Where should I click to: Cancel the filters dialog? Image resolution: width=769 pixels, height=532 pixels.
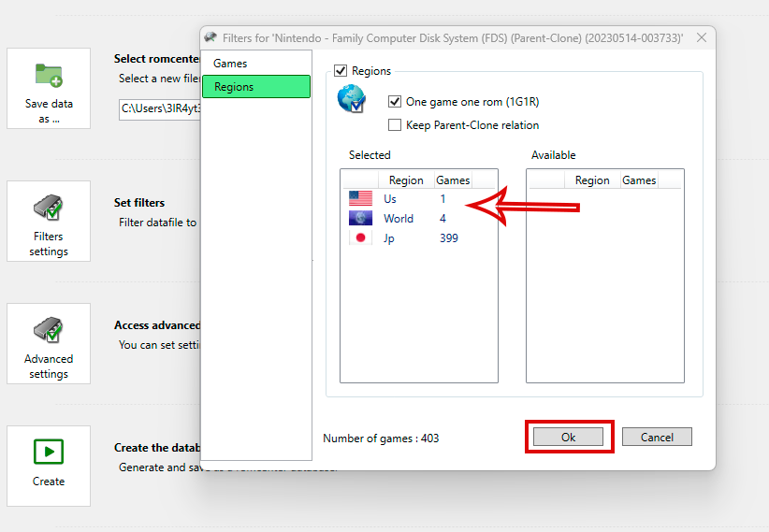tap(657, 437)
